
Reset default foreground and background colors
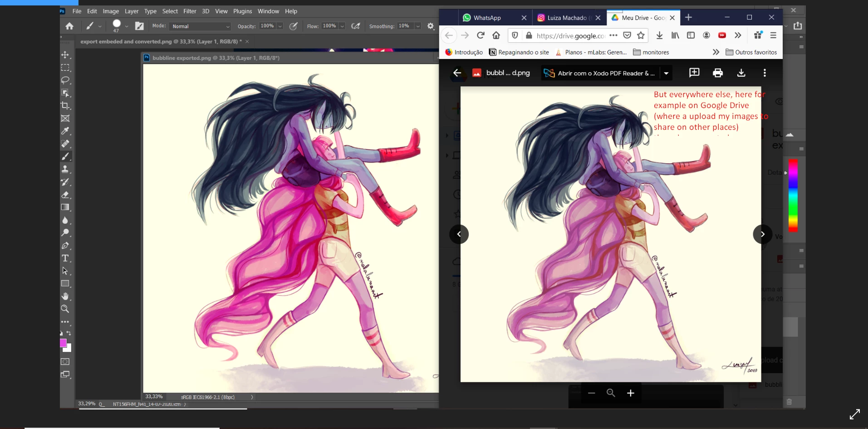[x=62, y=333]
